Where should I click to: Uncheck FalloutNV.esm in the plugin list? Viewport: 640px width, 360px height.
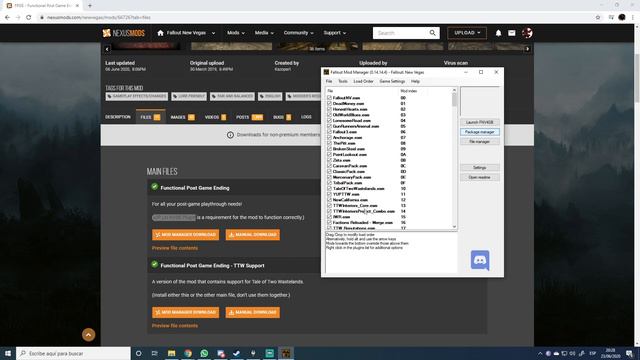tap(329, 98)
